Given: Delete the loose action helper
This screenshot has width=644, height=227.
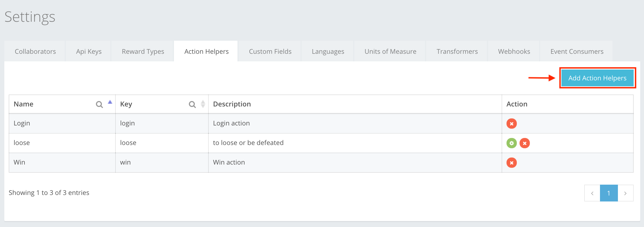Looking at the screenshot, I should click(524, 143).
